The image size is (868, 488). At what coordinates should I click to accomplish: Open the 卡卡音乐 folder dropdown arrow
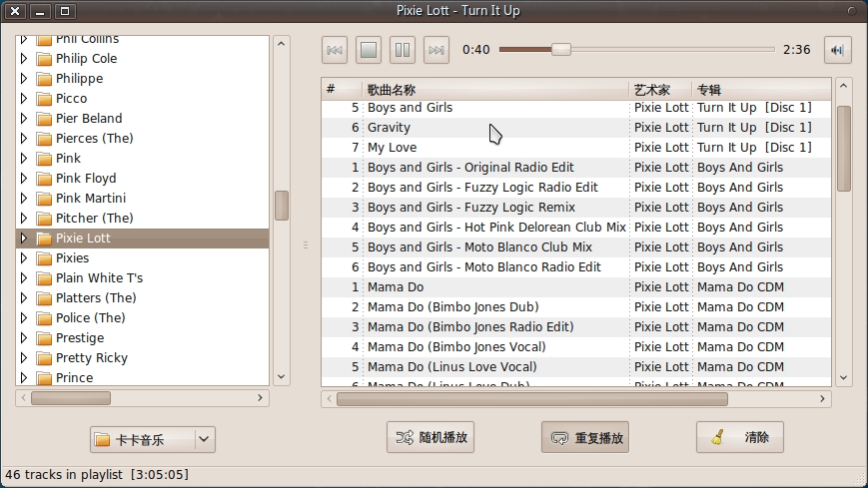tap(205, 439)
